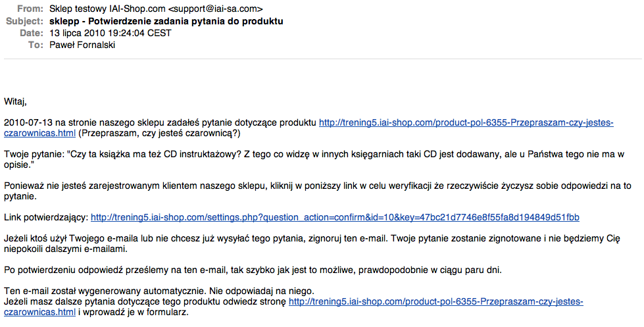Open the product link in the first paragraph
Viewport: 644px width, 327px height.
tap(466, 123)
